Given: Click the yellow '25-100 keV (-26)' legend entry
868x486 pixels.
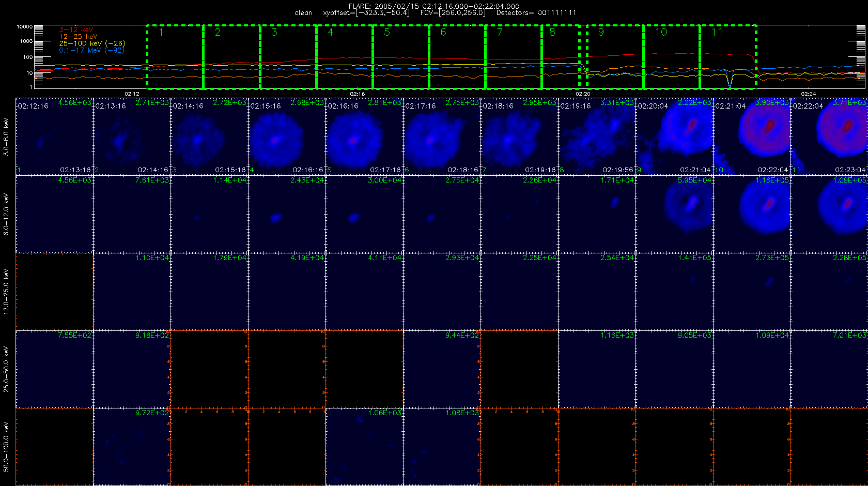Looking at the screenshot, I should pyautogui.click(x=92, y=43).
